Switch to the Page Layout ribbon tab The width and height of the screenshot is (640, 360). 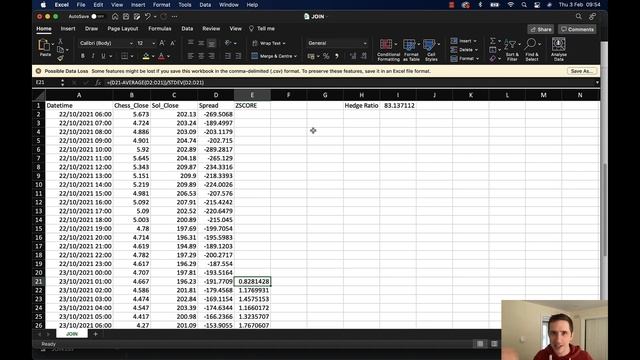pyautogui.click(x=123, y=29)
